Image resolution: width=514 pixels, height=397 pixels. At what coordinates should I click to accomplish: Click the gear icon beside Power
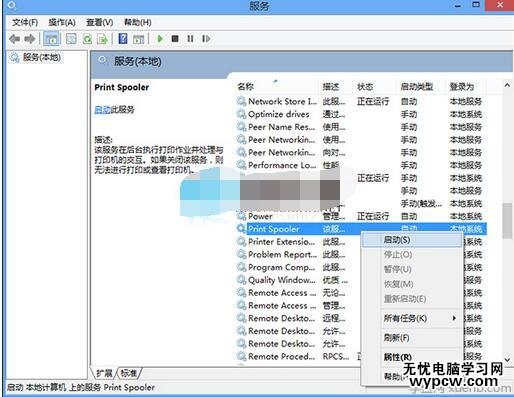pyautogui.click(x=241, y=216)
